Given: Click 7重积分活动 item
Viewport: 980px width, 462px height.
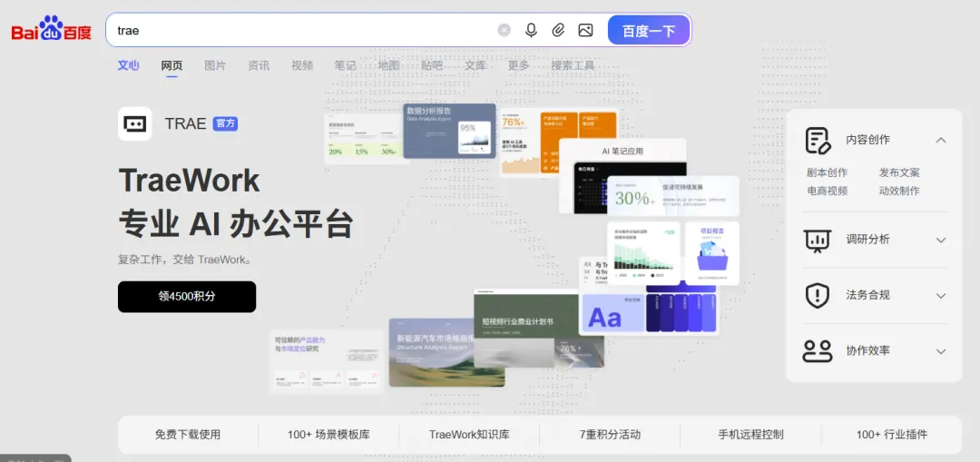Looking at the screenshot, I should 610,435.
